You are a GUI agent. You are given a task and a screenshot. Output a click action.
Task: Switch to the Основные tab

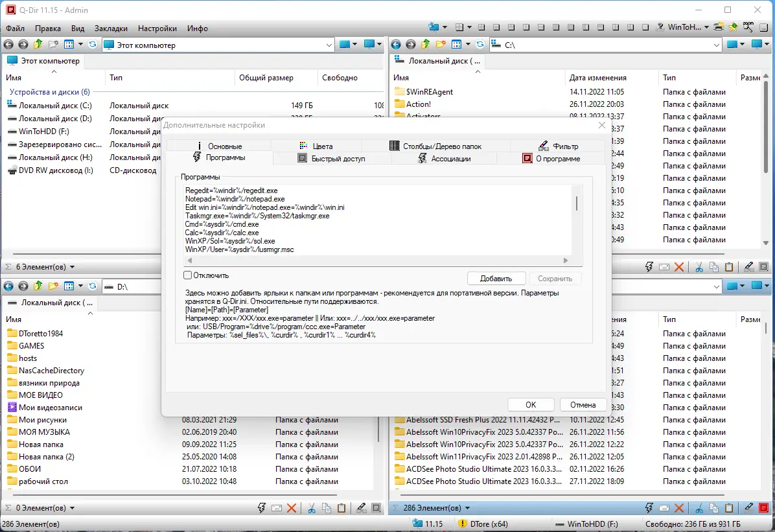(x=219, y=146)
